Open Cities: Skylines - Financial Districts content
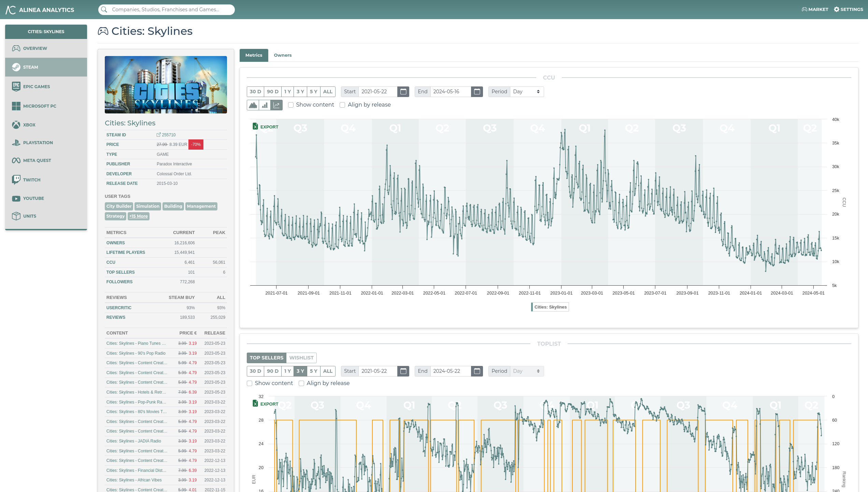The height and width of the screenshot is (492, 868). [x=137, y=470]
